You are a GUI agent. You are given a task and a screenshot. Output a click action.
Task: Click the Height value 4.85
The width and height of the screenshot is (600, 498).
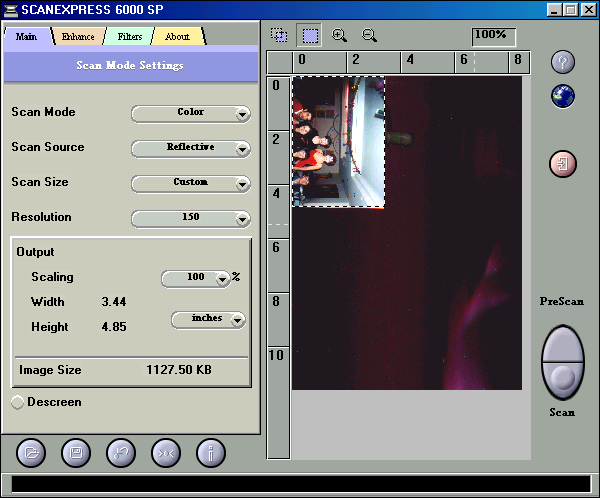(x=114, y=327)
